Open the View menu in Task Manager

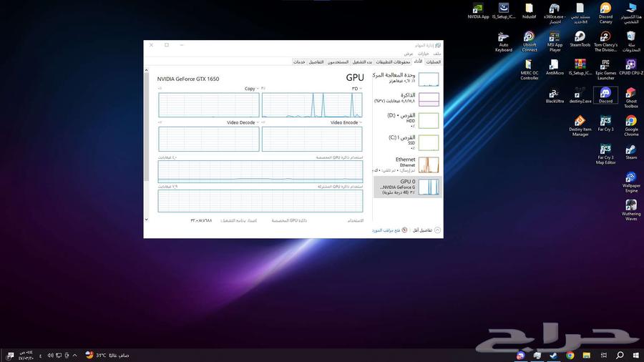click(409, 54)
